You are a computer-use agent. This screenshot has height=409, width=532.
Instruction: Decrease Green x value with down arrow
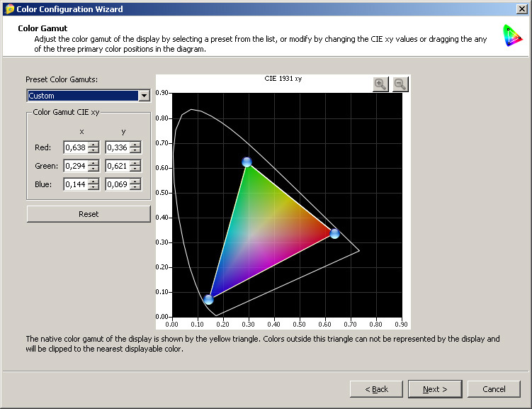coord(94,169)
